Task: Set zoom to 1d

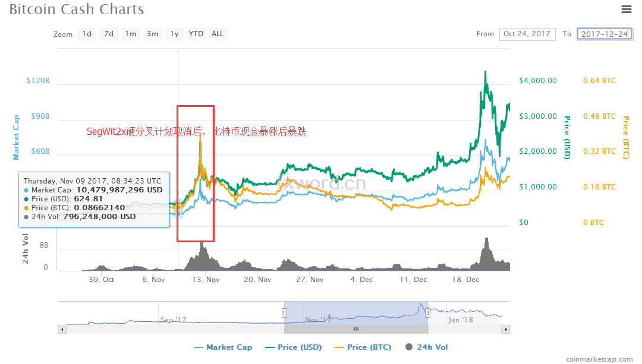Action: coord(87,34)
